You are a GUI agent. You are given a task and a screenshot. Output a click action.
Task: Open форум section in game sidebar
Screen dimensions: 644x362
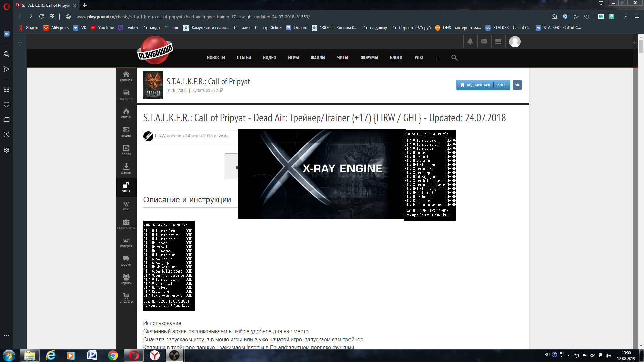126,261
